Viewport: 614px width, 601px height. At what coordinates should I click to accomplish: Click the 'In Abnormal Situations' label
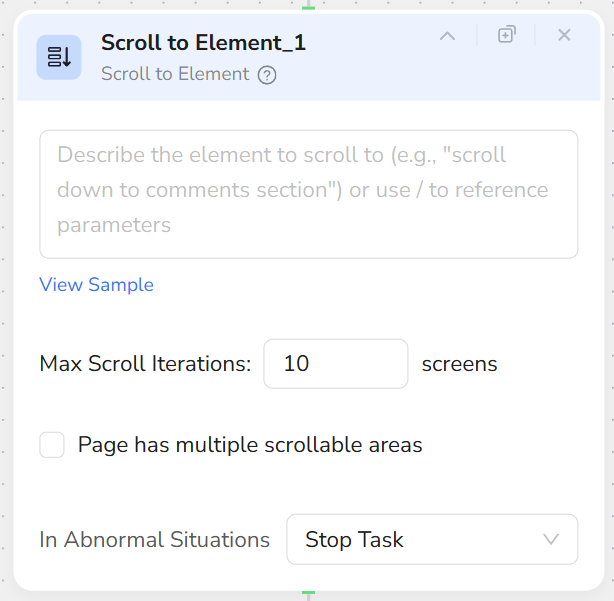click(154, 540)
